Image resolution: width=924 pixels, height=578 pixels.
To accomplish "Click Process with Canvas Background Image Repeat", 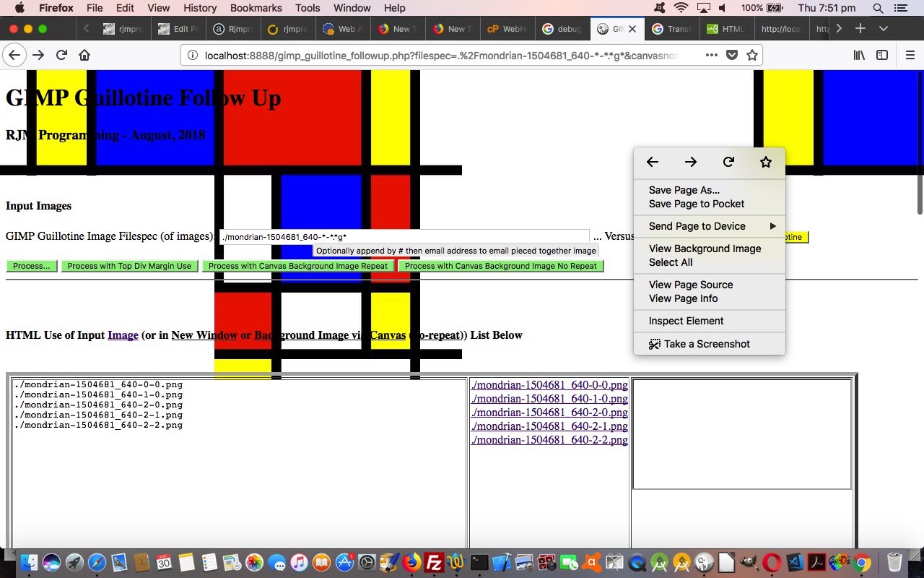I will (298, 266).
